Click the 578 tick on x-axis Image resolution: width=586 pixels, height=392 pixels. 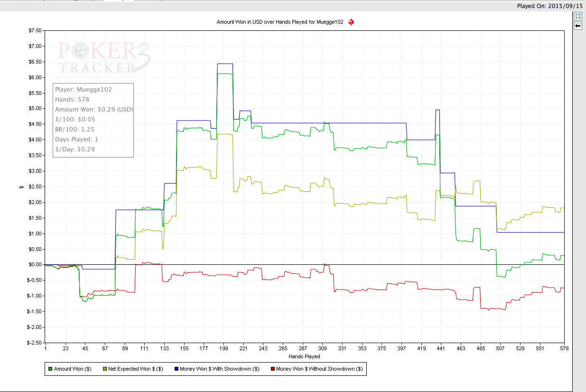click(564, 348)
